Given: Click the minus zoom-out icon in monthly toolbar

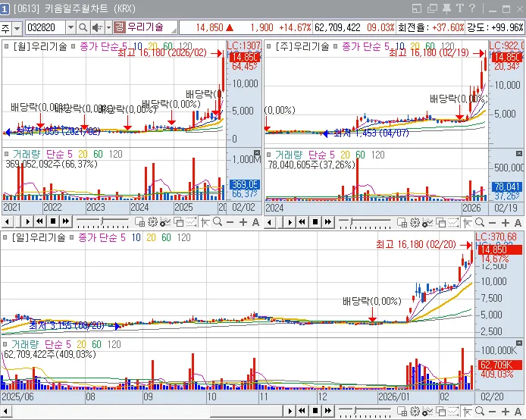Looking at the screenshot, I should [230, 222].
